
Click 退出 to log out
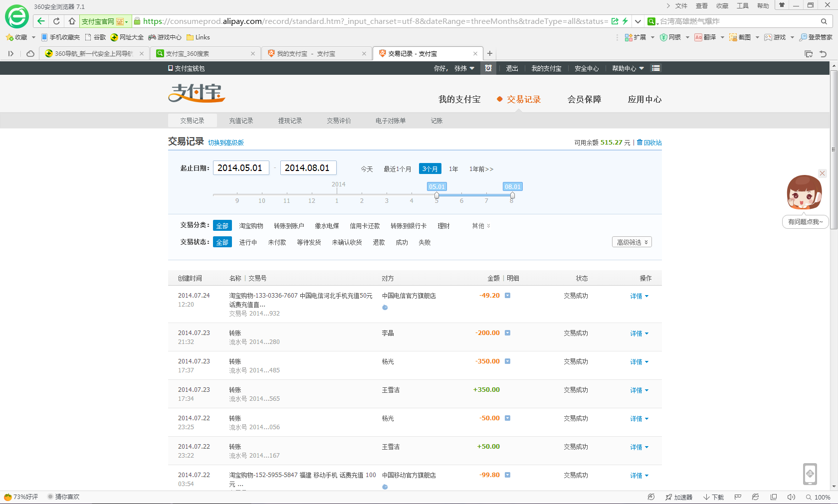(512, 68)
